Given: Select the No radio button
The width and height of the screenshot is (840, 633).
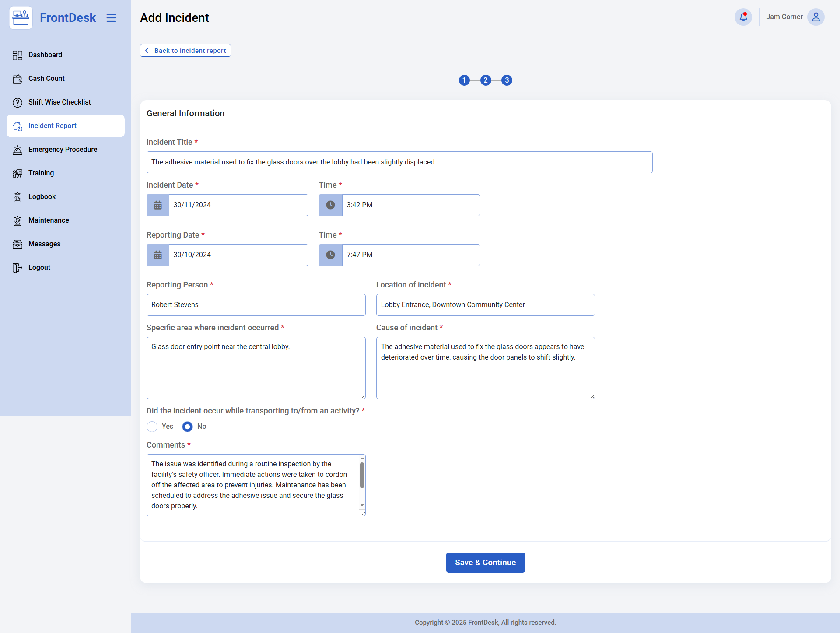Looking at the screenshot, I should click(x=187, y=427).
